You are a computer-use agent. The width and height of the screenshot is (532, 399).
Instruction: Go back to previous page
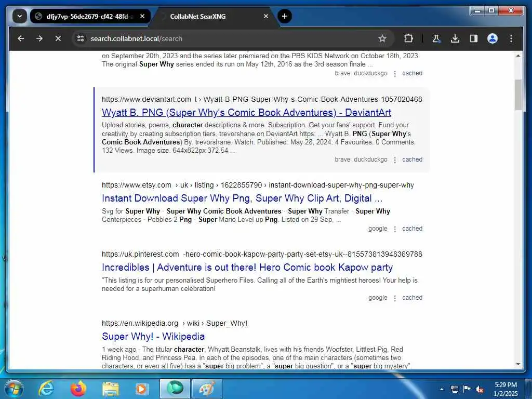(x=21, y=38)
